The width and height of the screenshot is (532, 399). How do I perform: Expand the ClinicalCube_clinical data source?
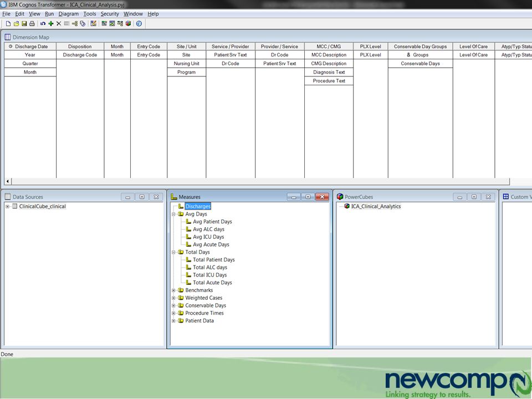pyautogui.click(x=7, y=206)
